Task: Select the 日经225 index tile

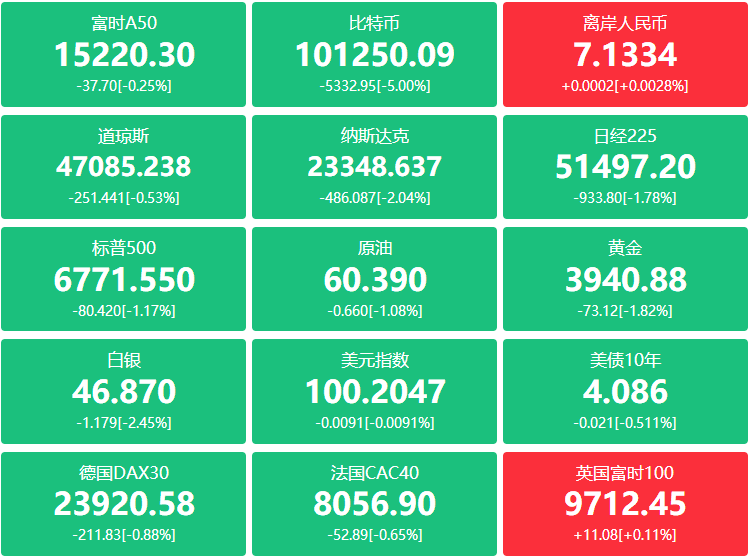Action: 625,166
